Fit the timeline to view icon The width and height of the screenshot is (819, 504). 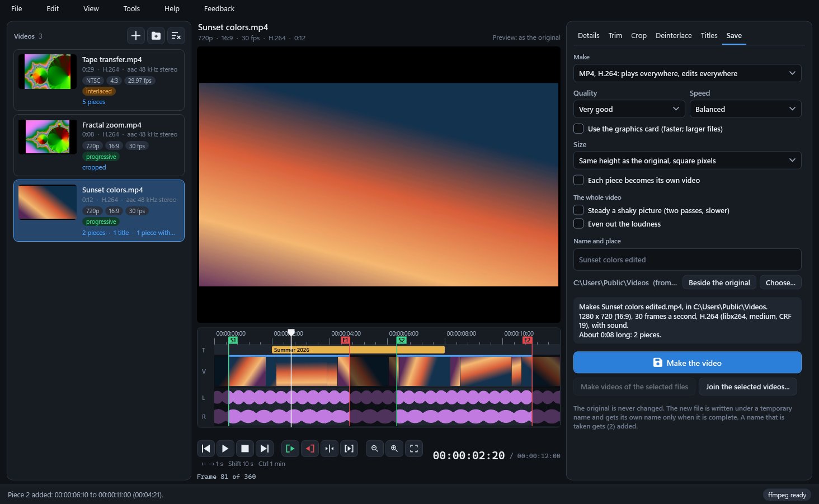pos(414,449)
